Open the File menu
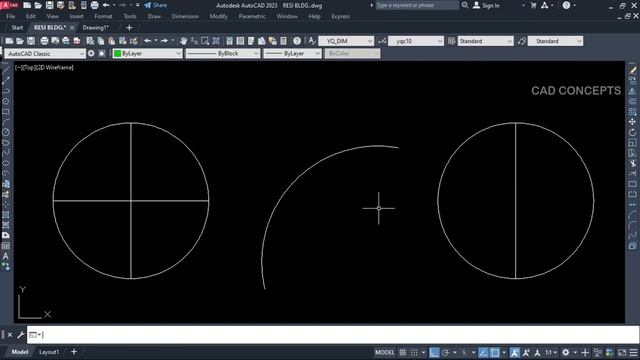Viewport: 640px width, 360px height. 11,16
